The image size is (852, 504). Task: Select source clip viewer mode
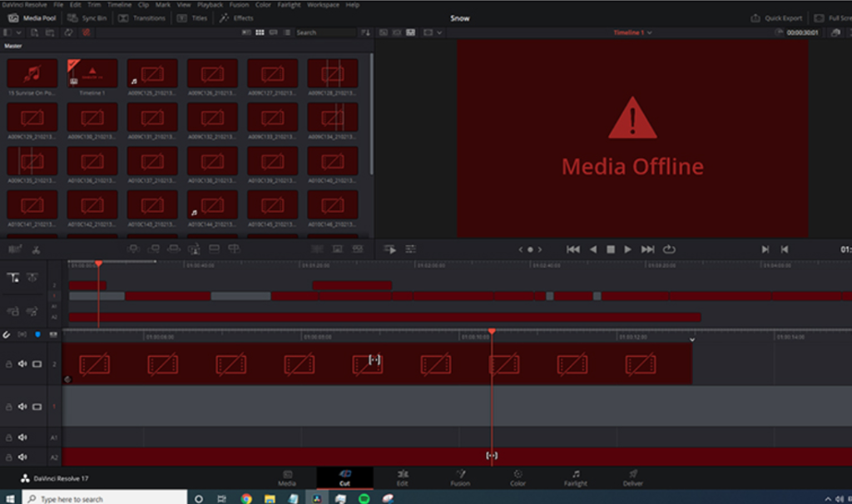tap(384, 32)
